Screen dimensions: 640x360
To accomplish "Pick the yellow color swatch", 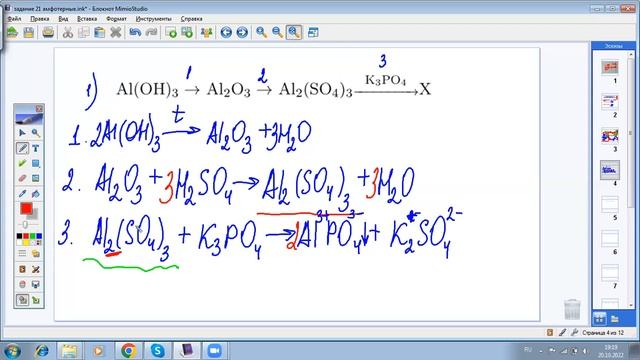I will (x=26, y=242).
